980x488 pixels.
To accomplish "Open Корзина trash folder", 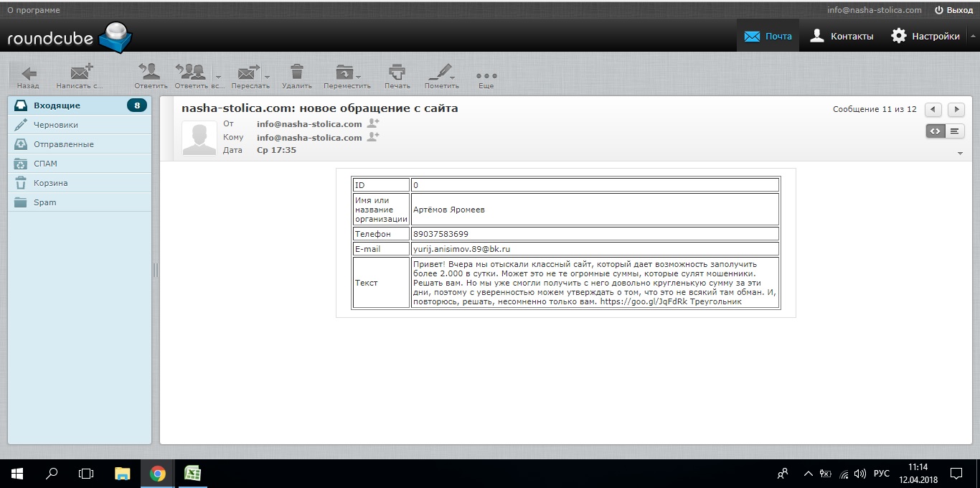I will point(79,183).
